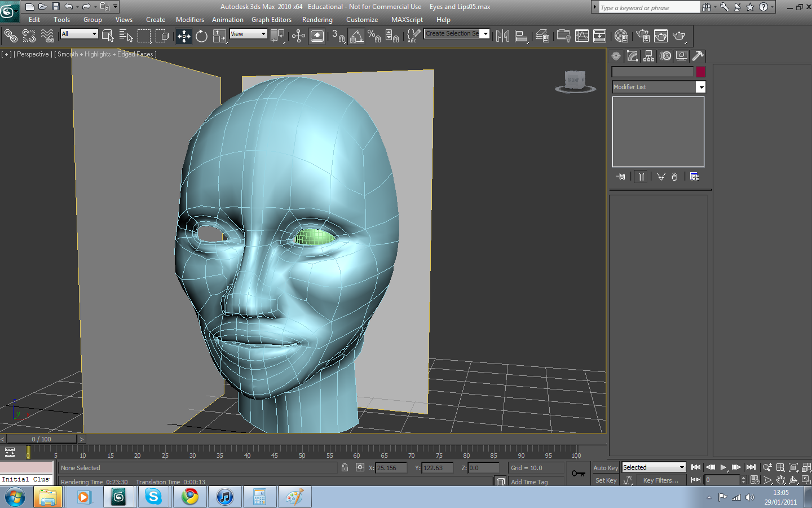Open the Curve Editor

(x=582, y=36)
